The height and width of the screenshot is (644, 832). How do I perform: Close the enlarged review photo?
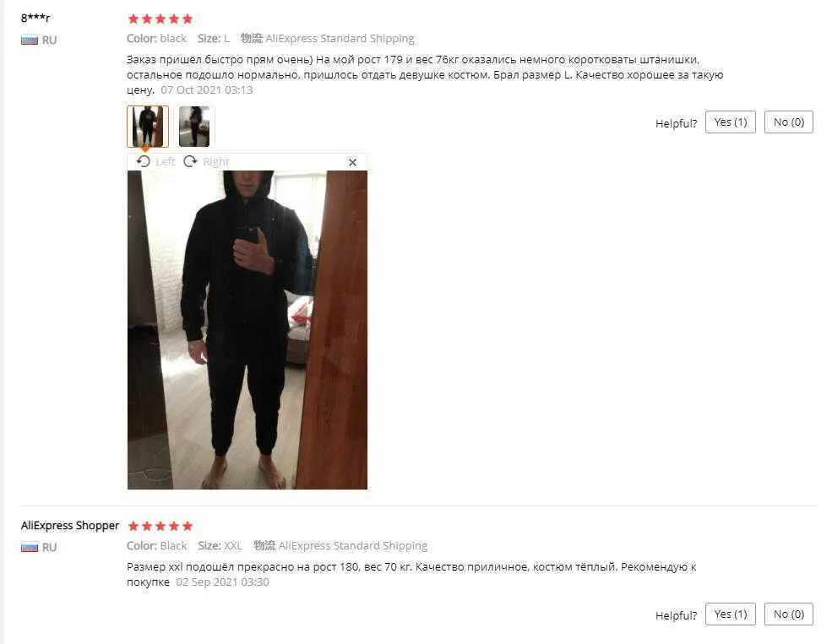point(352,162)
